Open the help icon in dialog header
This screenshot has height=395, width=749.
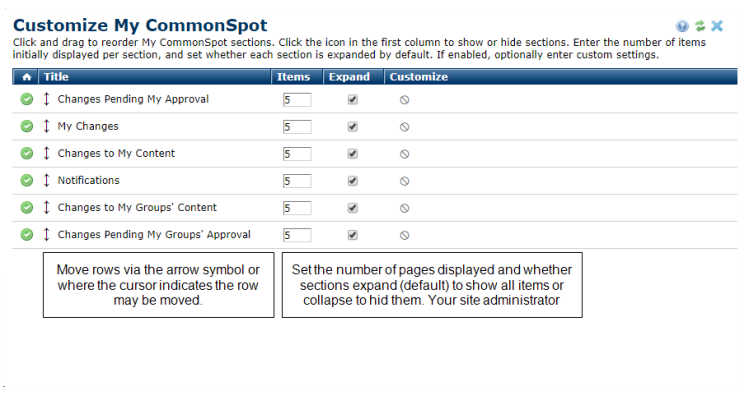click(682, 26)
